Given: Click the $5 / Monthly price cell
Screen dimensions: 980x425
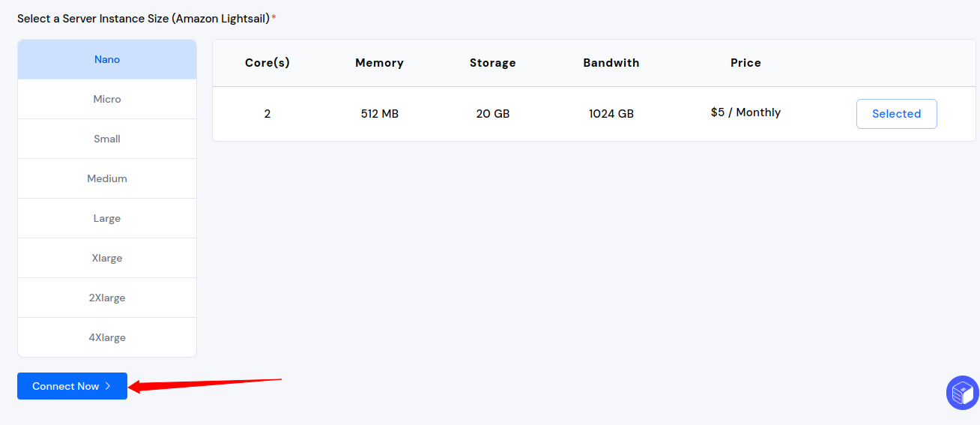Looking at the screenshot, I should [745, 112].
